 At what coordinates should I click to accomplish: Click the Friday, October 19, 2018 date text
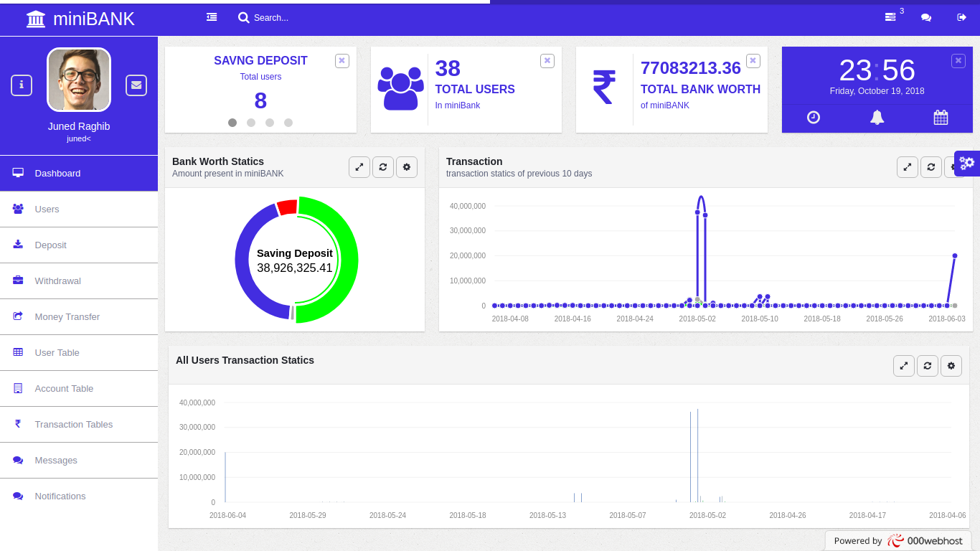coord(877,91)
